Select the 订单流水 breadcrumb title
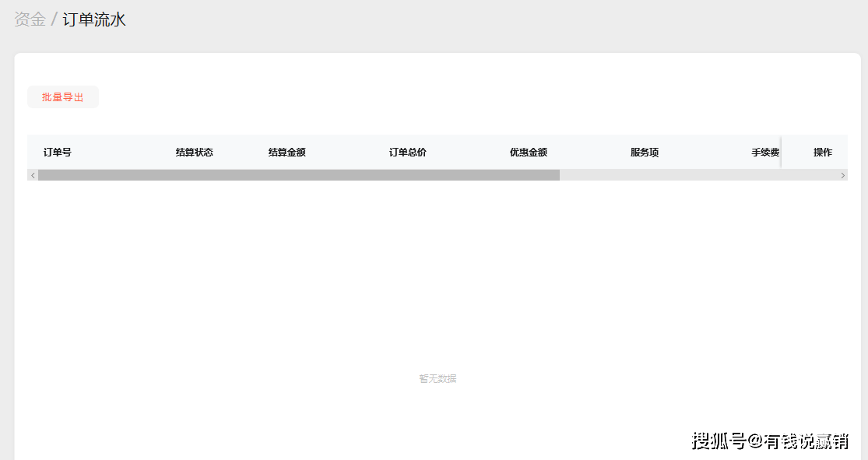The image size is (868, 460). coord(95,19)
